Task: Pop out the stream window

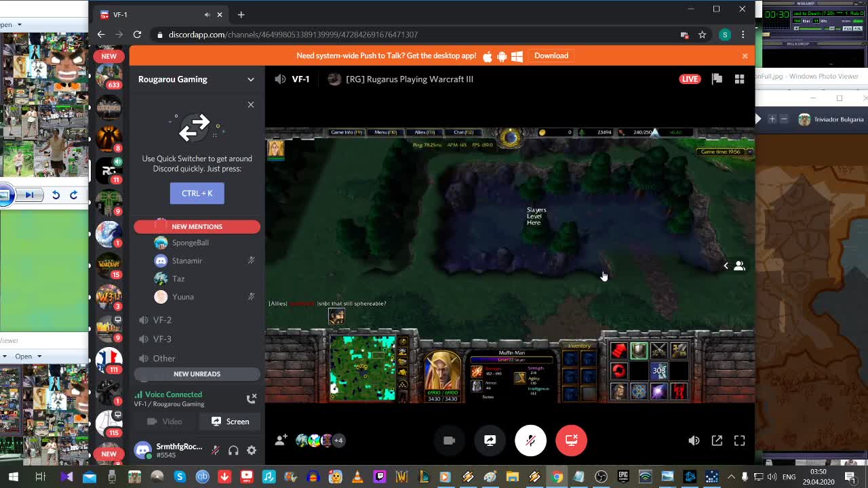Action: click(x=717, y=441)
